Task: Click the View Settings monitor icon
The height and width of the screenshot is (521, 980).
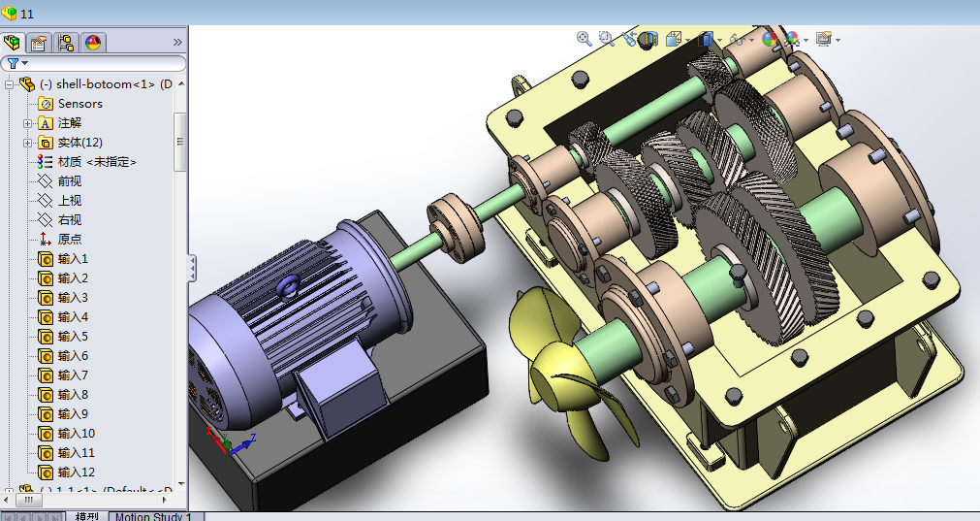Action: pos(824,40)
